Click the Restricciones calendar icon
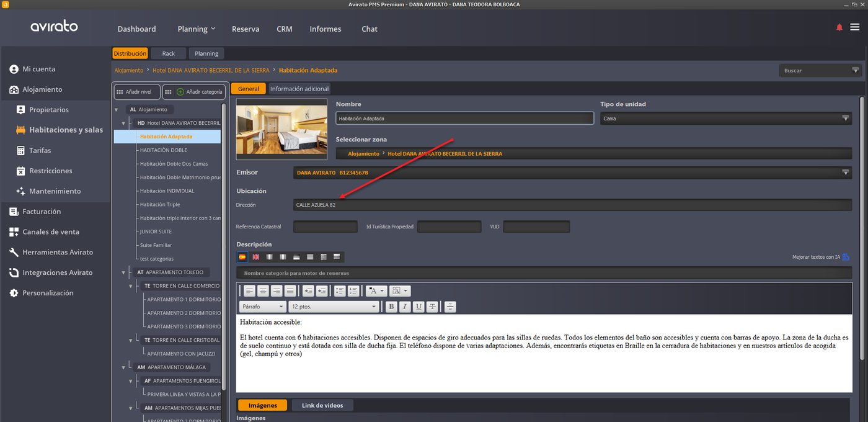 click(x=20, y=171)
